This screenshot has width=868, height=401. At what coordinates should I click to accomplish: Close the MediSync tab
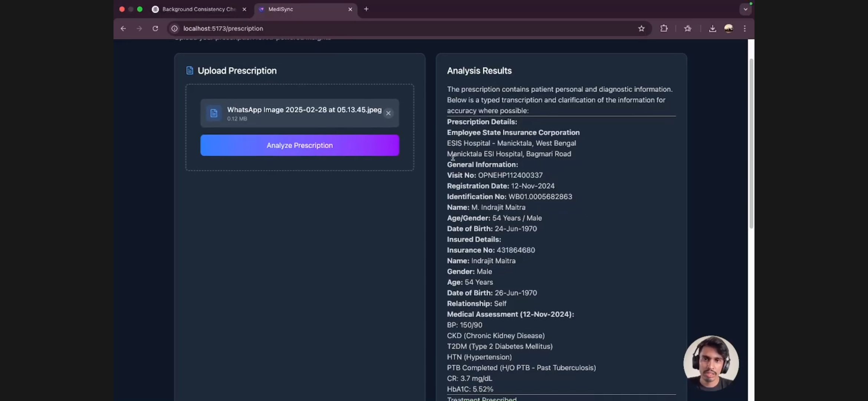(350, 9)
